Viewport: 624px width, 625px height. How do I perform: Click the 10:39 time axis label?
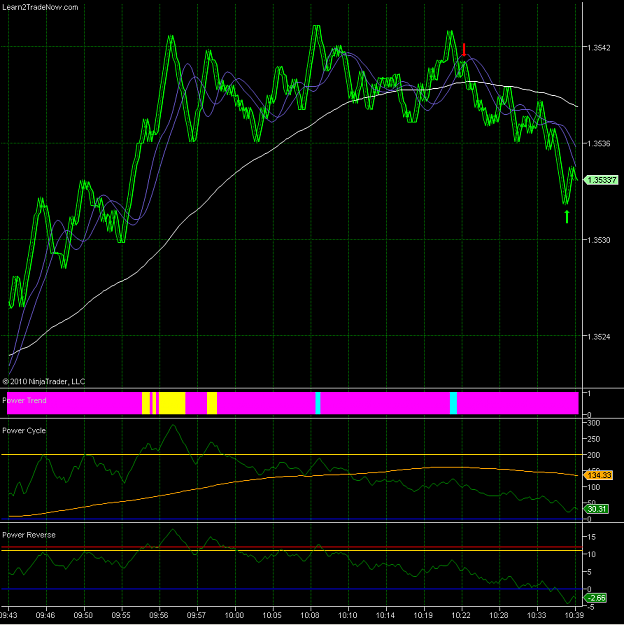click(575, 615)
